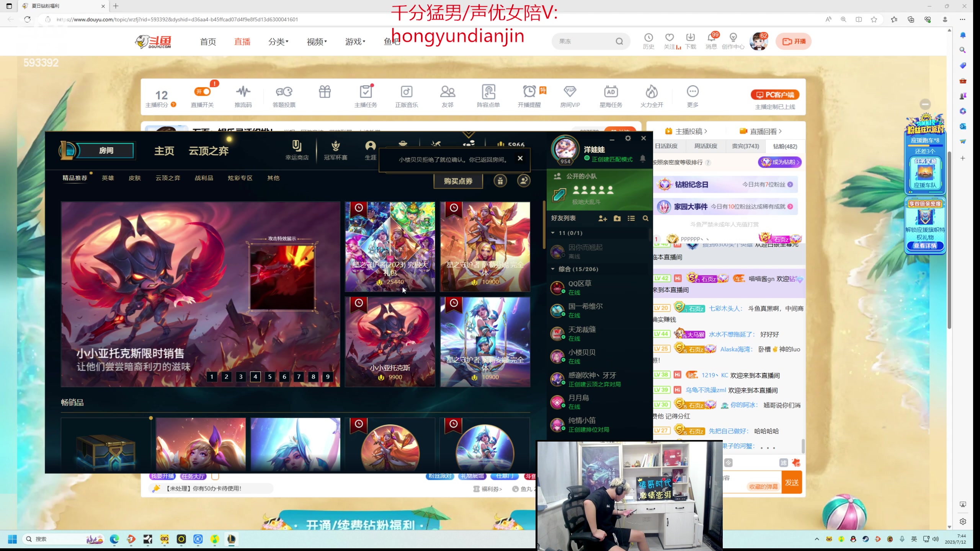Open the PC客户端 download button
980x551 pixels.
(775, 95)
